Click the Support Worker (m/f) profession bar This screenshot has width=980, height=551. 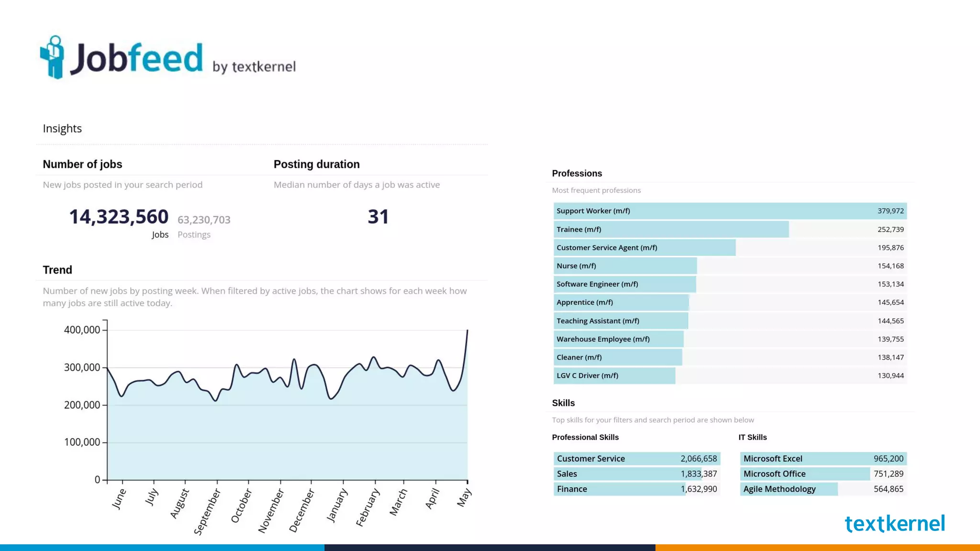tap(729, 211)
